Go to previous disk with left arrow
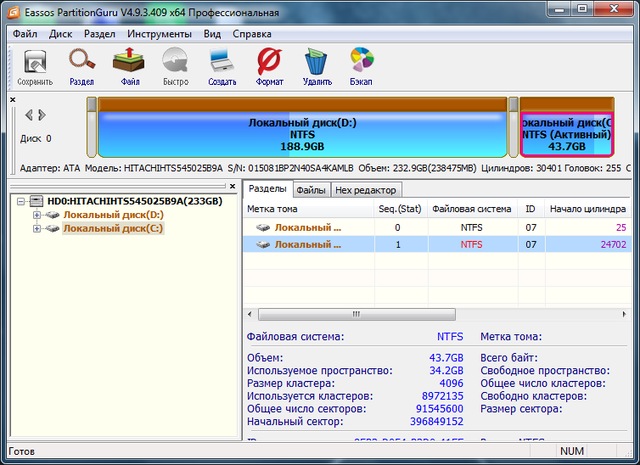Viewport: 640px width, 465px height. pyautogui.click(x=29, y=114)
